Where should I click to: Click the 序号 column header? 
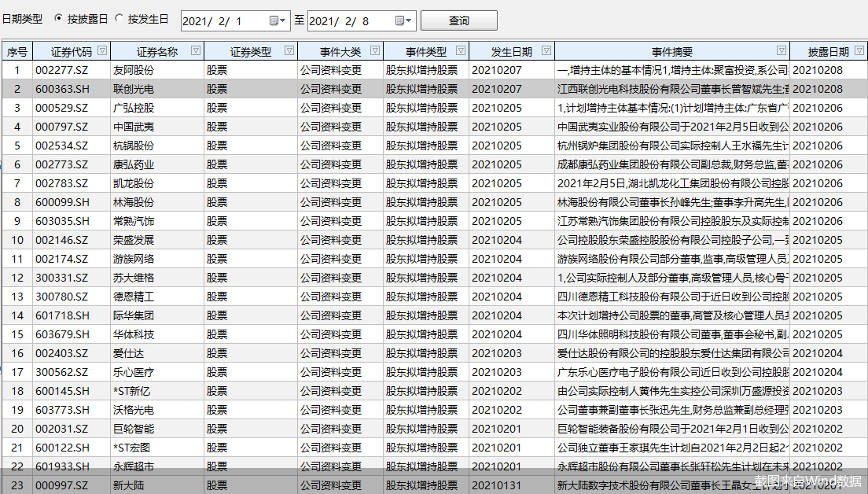[17, 51]
